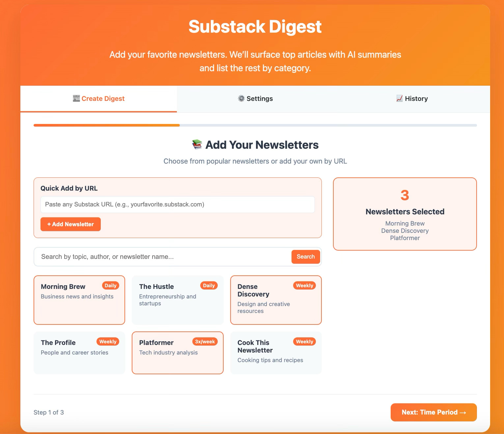This screenshot has height=434, width=504.
Task: Select The Hustle newsletter card
Action: (x=178, y=300)
